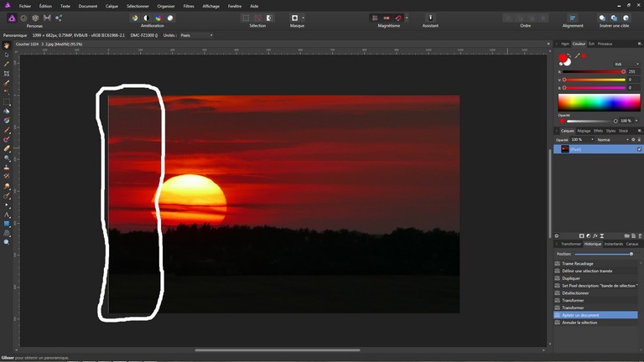Toggle the layer lock icon in Calques

pos(639,140)
